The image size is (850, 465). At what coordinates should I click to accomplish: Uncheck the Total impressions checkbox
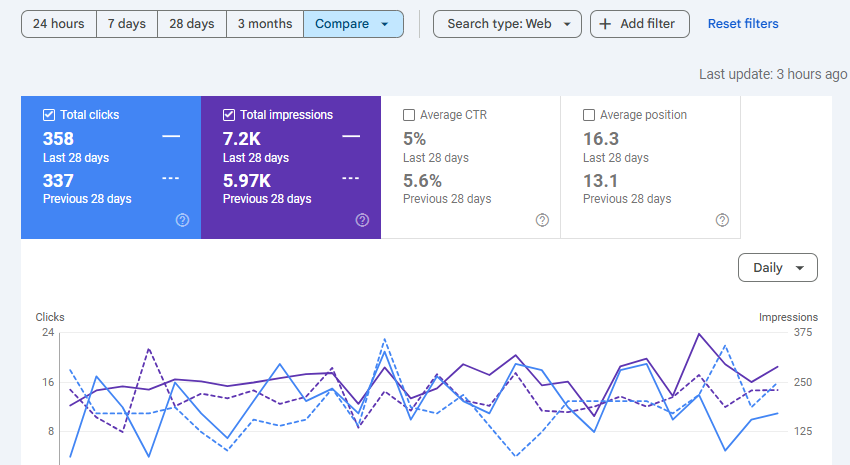pos(229,115)
